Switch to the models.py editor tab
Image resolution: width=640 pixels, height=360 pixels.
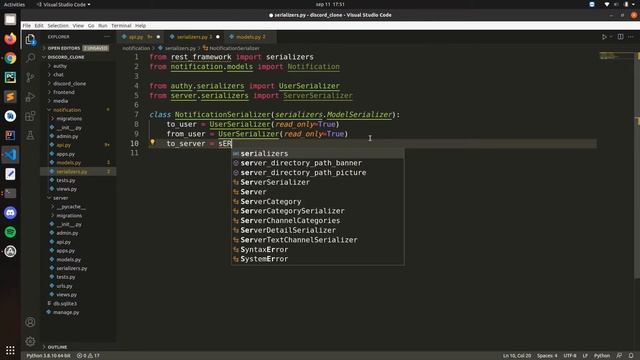tap(250, 37)
